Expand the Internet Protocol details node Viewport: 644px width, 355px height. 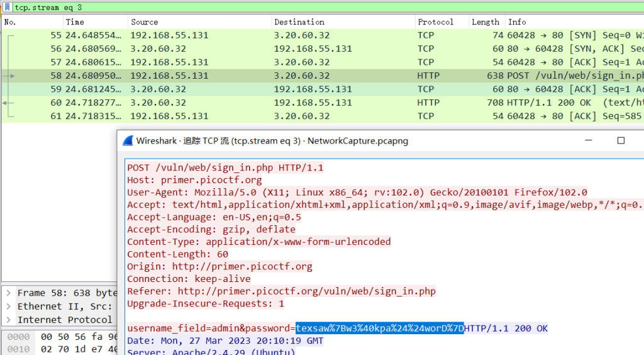(8, 320)
